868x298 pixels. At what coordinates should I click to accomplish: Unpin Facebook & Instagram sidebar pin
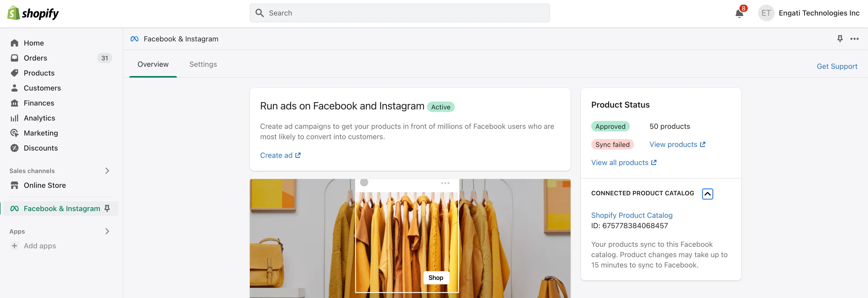[x=107, y=208]
